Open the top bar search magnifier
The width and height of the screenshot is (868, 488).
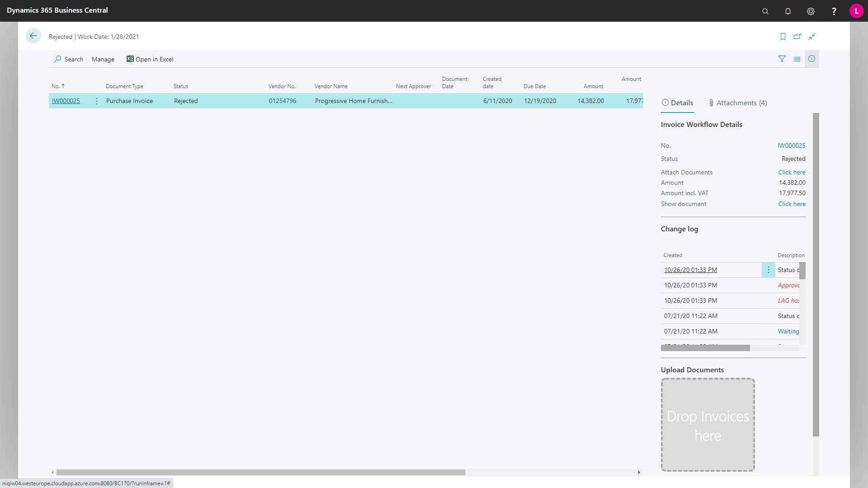(x=765, y=11)
